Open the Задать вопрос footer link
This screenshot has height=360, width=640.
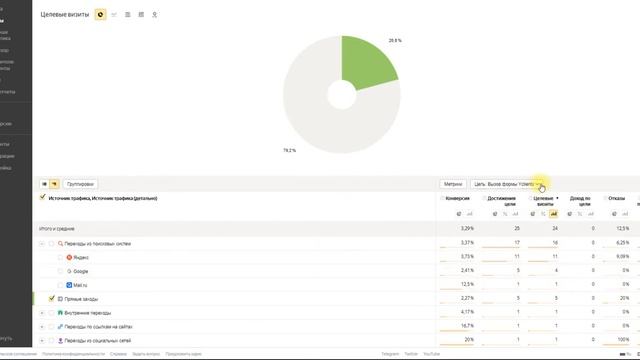(x=146, y=354)
